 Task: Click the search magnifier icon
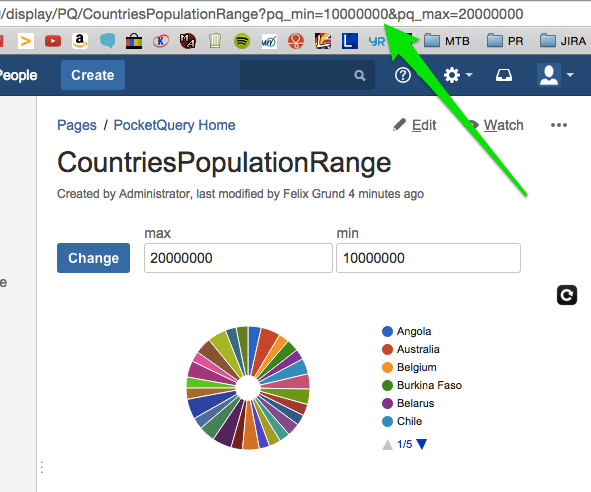pyautogui.click(x=360, y=75)
